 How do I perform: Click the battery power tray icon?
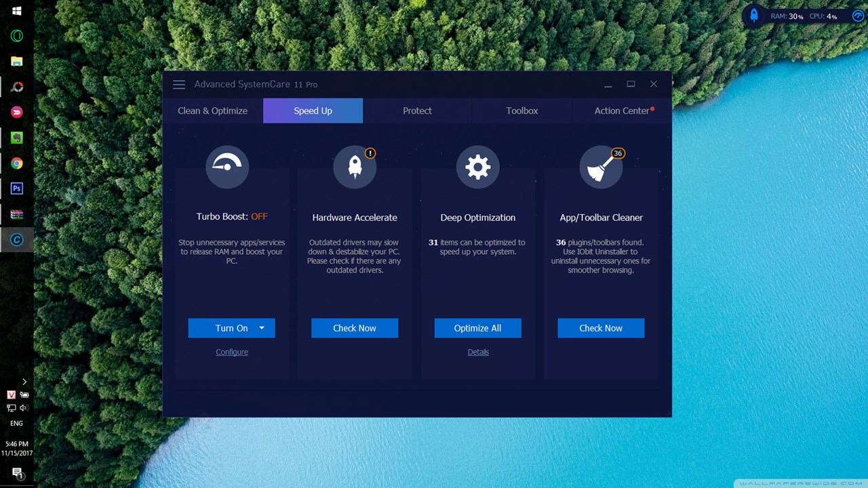click(24, 394)
